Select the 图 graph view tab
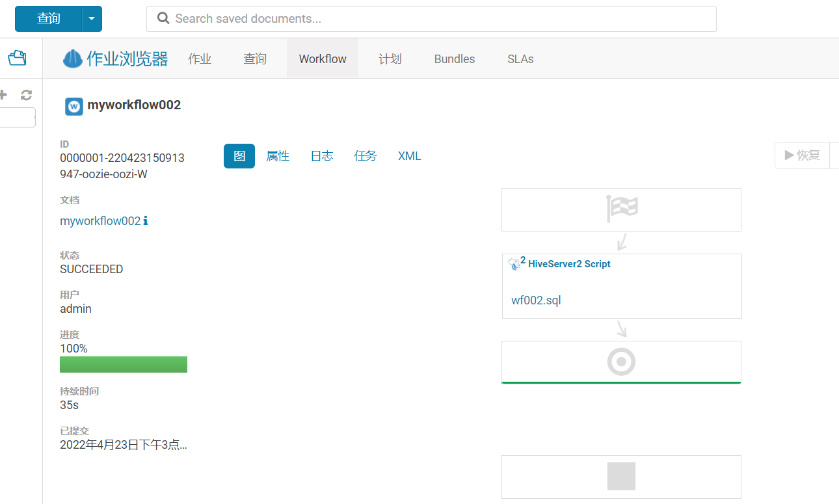This screenshot has height=504, width=839. tap(239, 156)
